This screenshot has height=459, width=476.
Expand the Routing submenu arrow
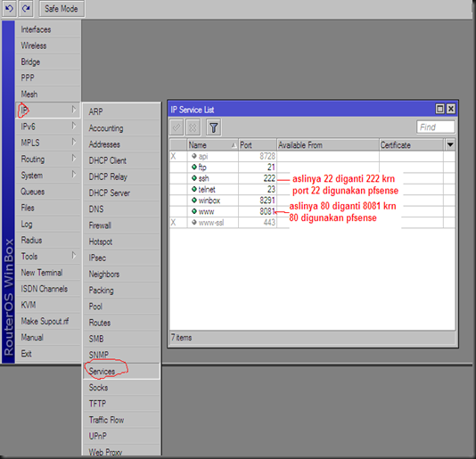click(74, 158)
